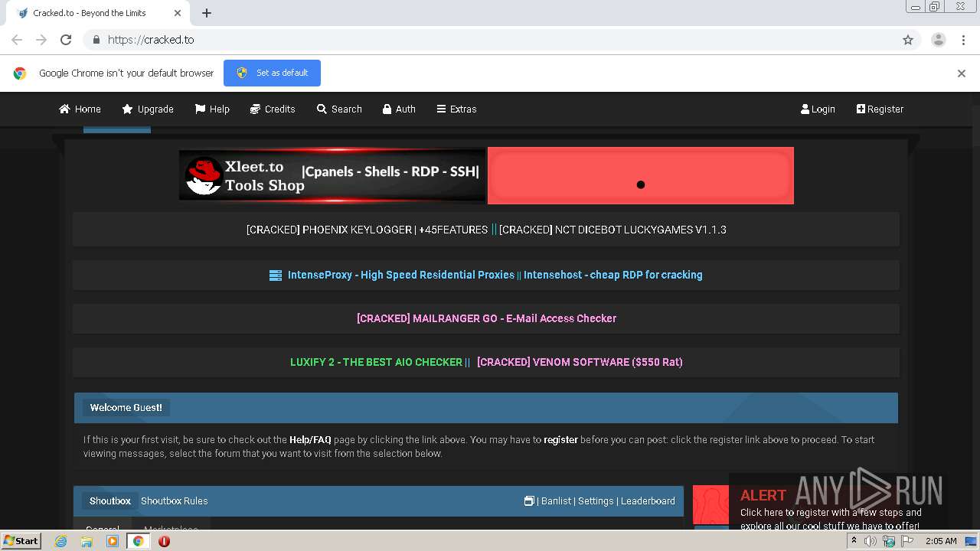Click the Auth lock icon in navbar
Viewport: 980px width, 551px height.
(387, 109)
